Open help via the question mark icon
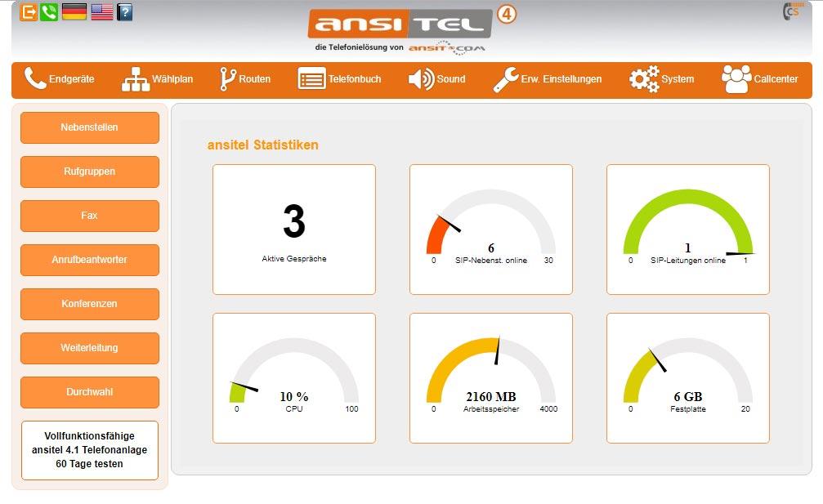 point(124,11)
